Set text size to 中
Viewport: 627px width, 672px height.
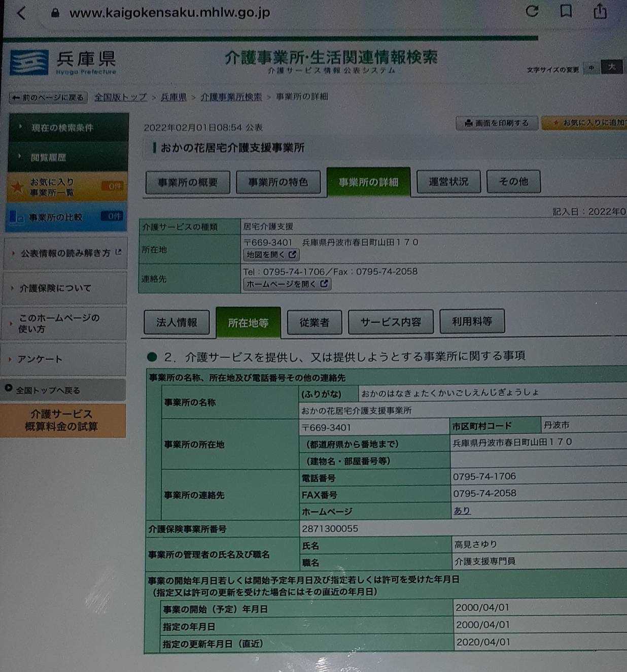click(x=591, y=68)
